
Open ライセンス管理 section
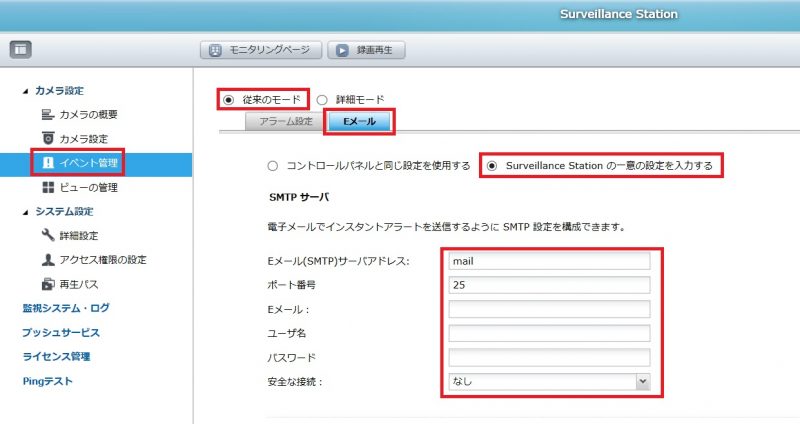coord(56,357)
